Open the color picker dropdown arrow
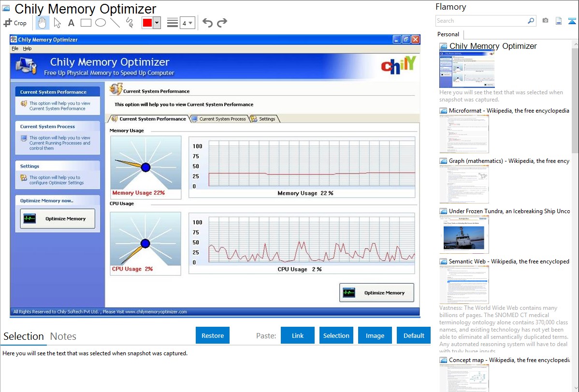Image resolution: width=579 pixels, height=392 pixels. pos(157,23)
